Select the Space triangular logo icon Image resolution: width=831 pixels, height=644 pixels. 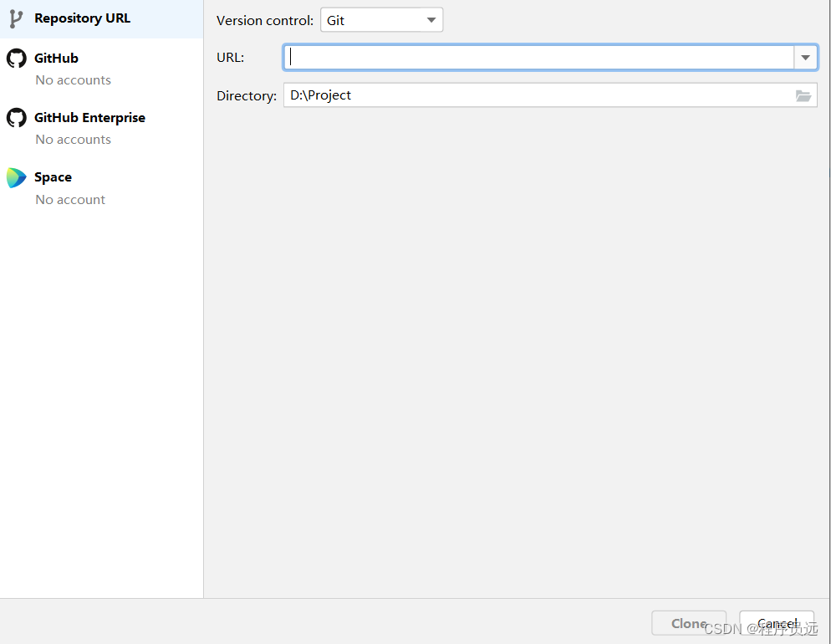16,177
